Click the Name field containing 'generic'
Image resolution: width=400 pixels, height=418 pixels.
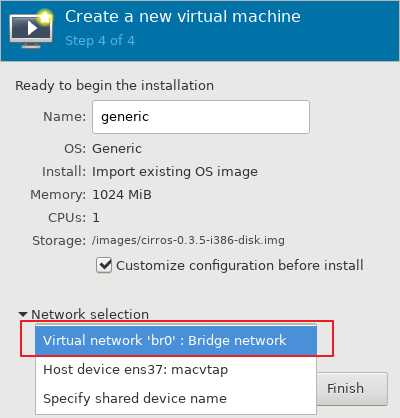point(201,117)
